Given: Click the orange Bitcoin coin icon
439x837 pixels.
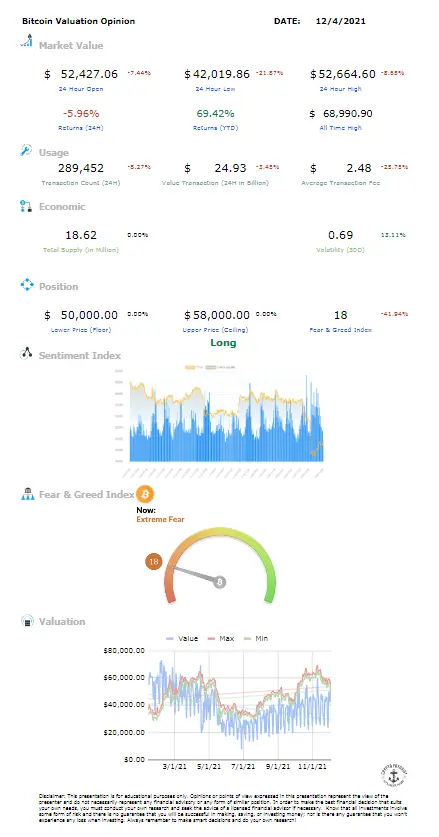Looking at the screenshot, I should pyautogui.click(x=145, y=494).
